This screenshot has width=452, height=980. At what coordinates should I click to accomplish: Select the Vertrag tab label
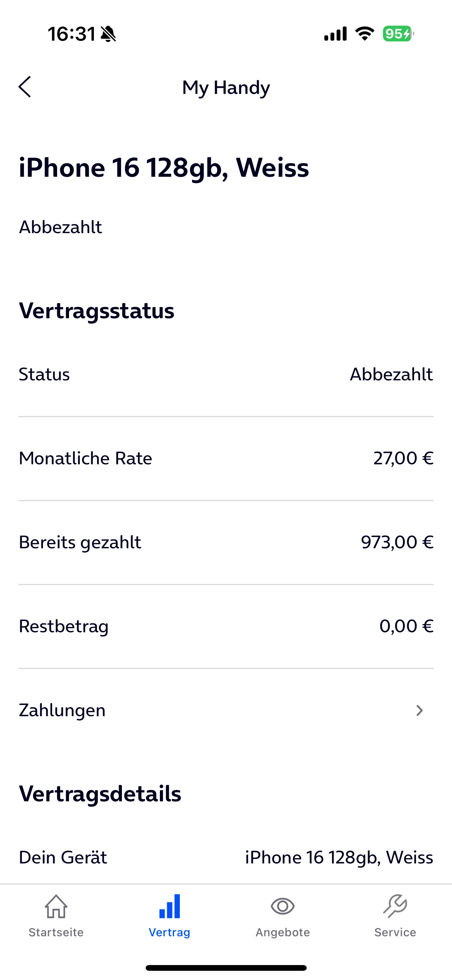169,932
